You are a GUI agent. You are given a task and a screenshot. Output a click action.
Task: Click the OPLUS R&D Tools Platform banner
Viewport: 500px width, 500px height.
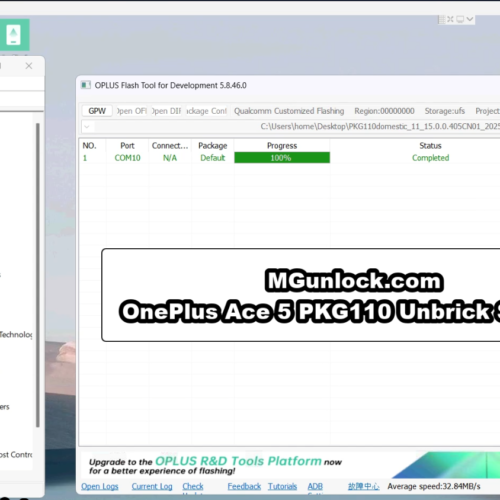(290, 466)
